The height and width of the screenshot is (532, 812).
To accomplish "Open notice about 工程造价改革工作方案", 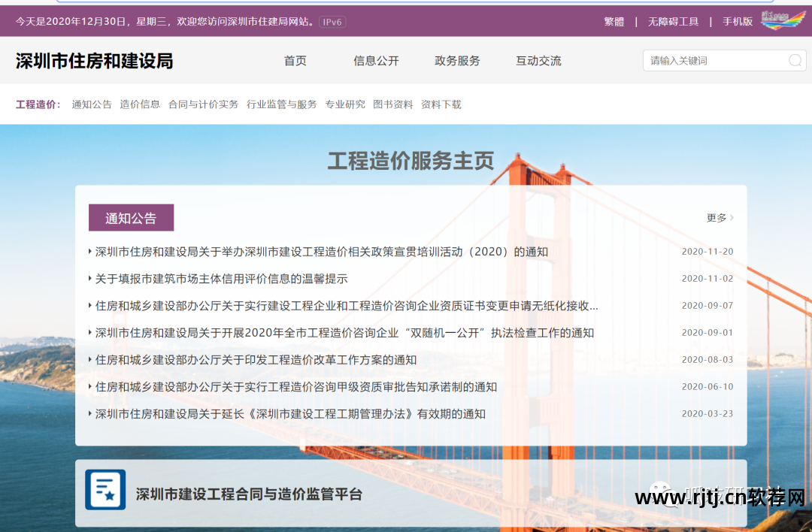I will [256, 360].
